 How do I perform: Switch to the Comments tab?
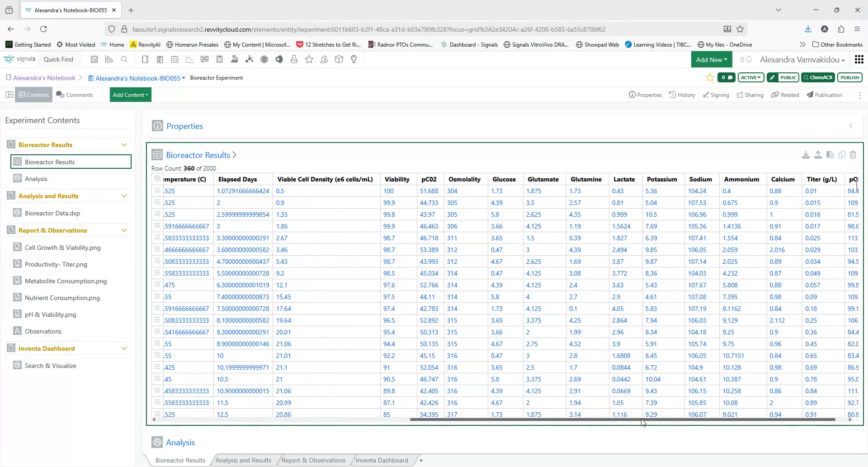75,95
